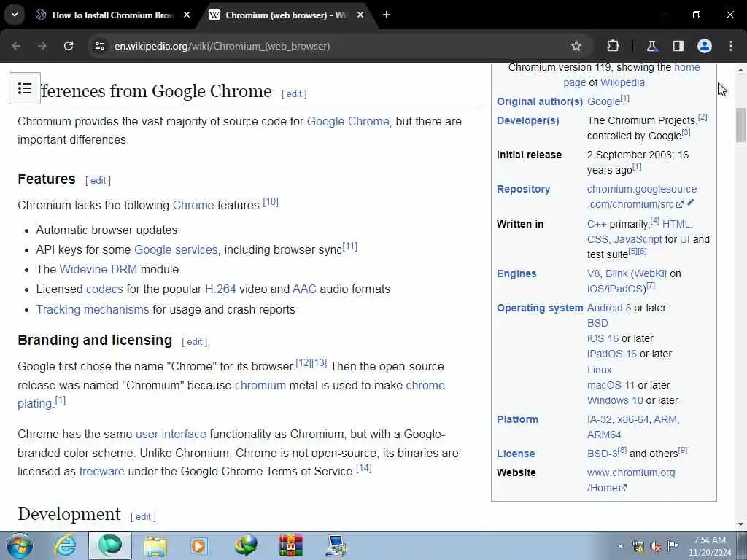The image size is (747, 560).
Task: Open the chromium metal link
Action: tap(260, 385)
